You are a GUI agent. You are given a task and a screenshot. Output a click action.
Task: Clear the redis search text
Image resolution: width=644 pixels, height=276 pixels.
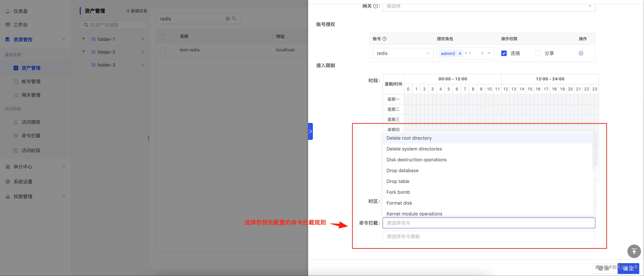pos(228,19)
